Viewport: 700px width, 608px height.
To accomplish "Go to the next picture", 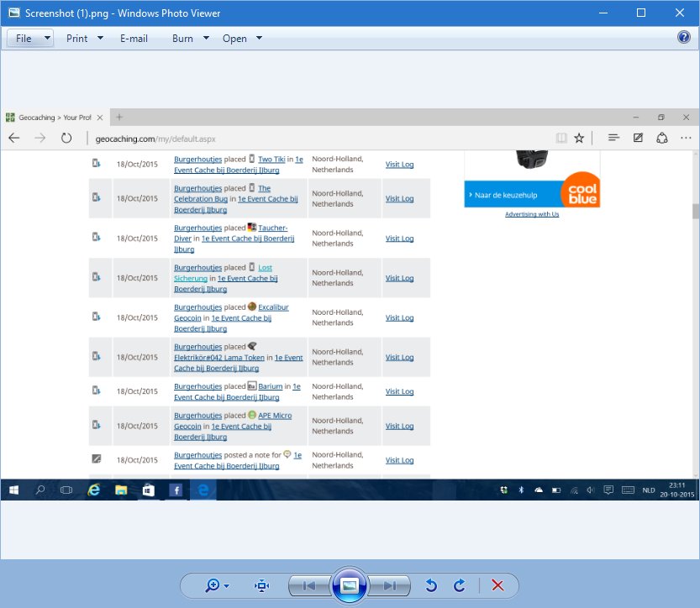I will (x=390, y=585).
